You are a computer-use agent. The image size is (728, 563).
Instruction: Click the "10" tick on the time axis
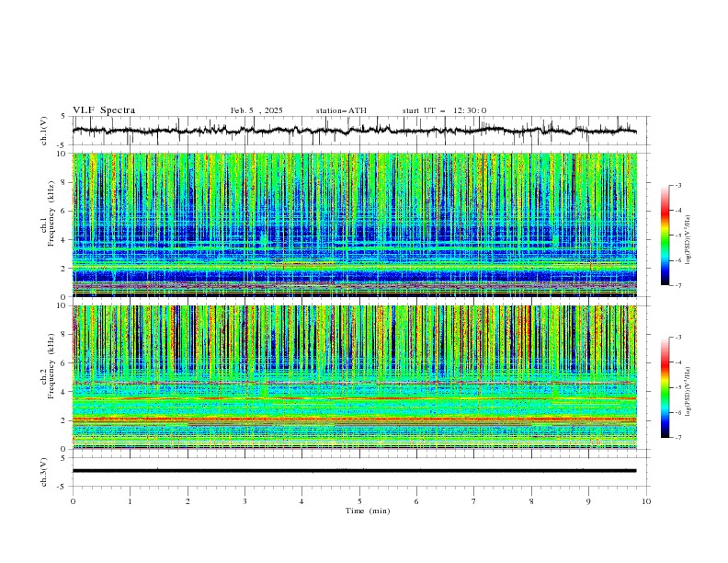point(646,501)
